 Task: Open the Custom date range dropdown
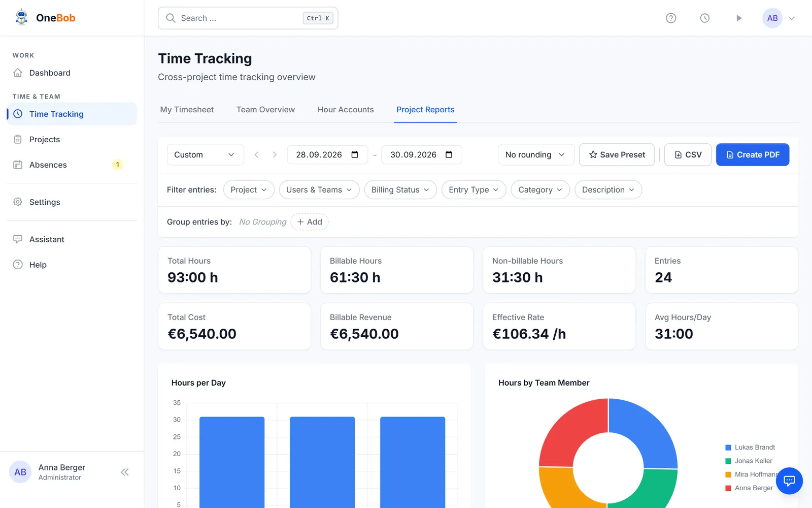(x=205, y=154)
